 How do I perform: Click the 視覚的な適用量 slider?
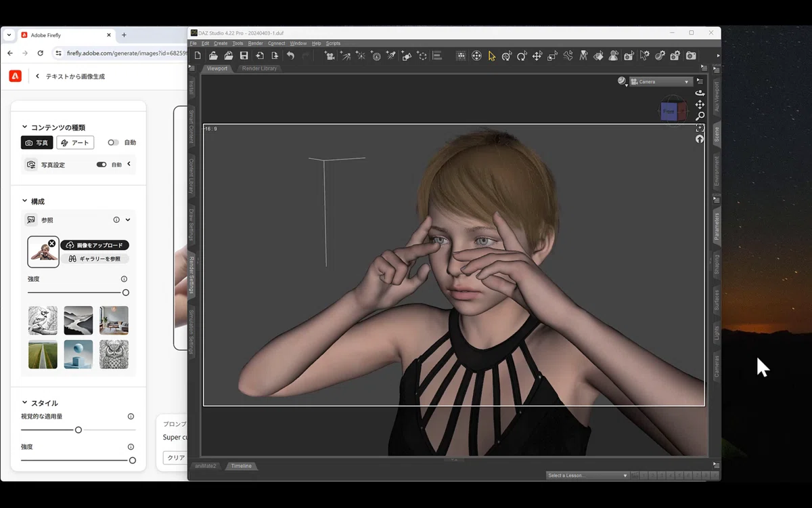[x=78, y=429]
